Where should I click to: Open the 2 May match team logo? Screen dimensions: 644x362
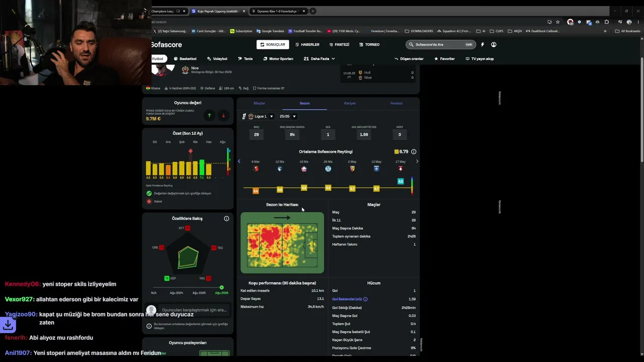(x=352, y=169)
